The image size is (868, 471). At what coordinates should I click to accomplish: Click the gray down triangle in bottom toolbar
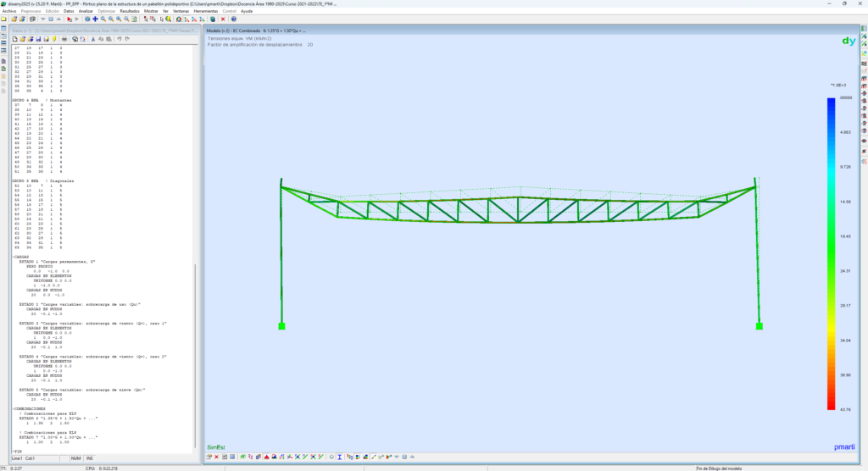coord(397,457)
